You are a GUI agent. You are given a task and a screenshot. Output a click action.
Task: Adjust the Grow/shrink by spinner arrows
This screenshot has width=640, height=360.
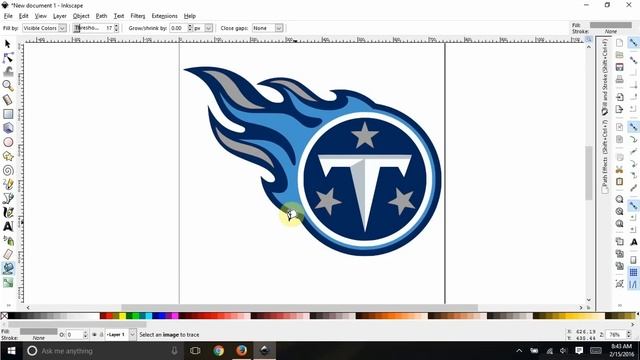coord(190,28)
